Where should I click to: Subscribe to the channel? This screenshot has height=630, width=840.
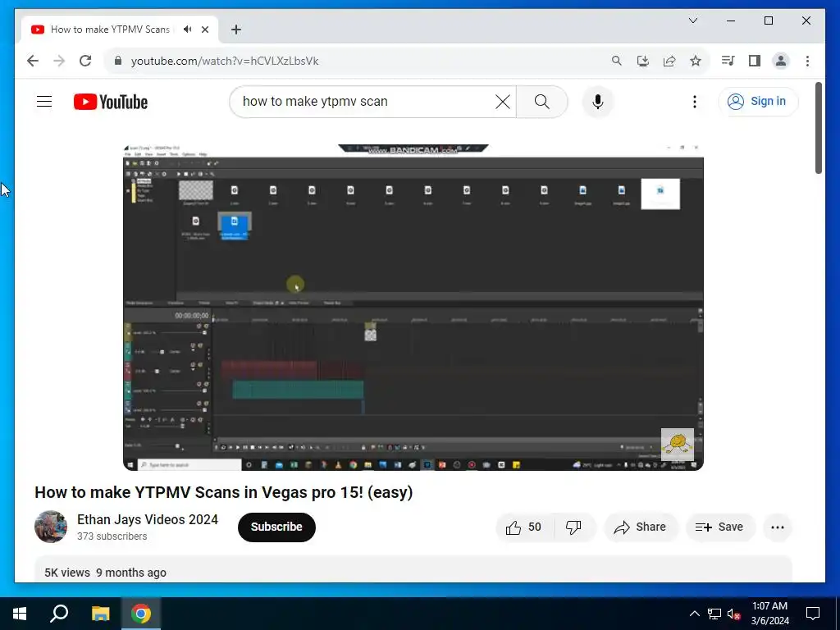click(x=276, y=527)
